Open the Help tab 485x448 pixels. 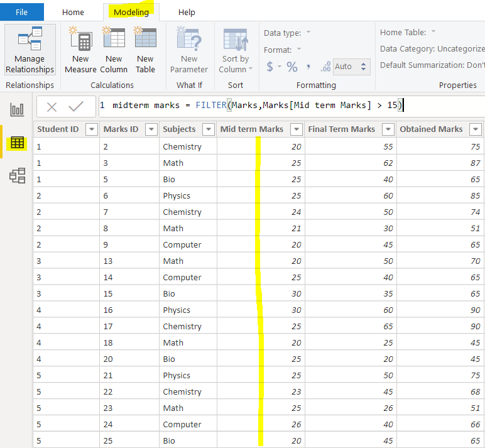(187, 12)
